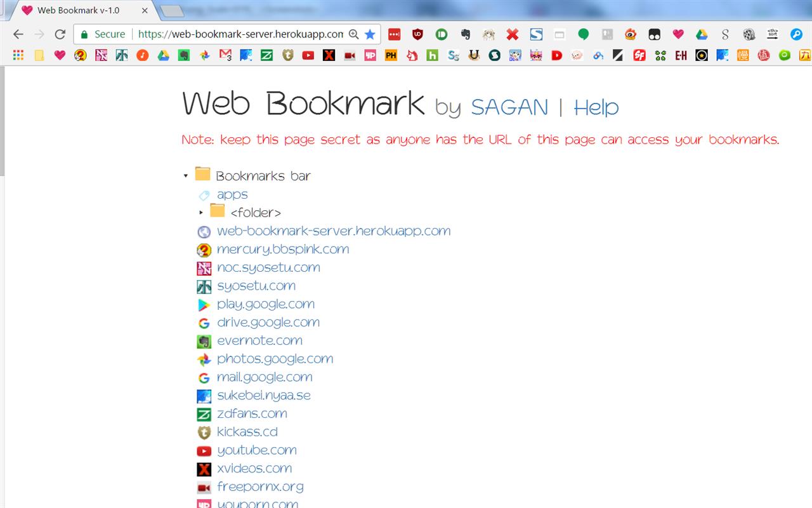Open the Evernote elephant extension in toolbar
Screen dimensions: 812x508
[465, 34]
